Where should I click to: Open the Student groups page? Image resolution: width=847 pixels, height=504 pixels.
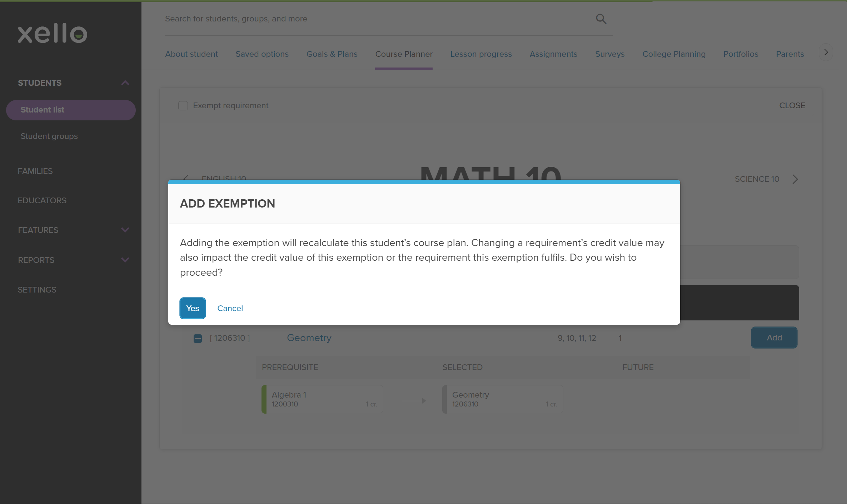(x=49, y=136)
